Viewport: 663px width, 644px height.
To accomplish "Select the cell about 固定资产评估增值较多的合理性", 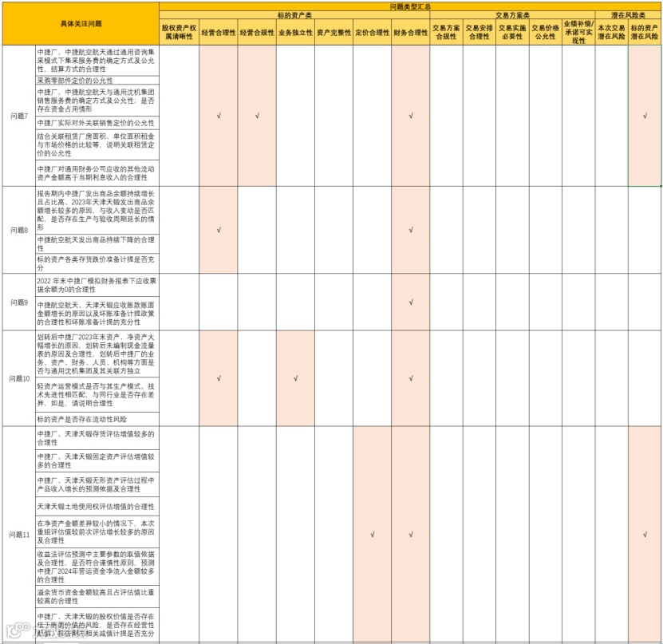I will 97,461.
